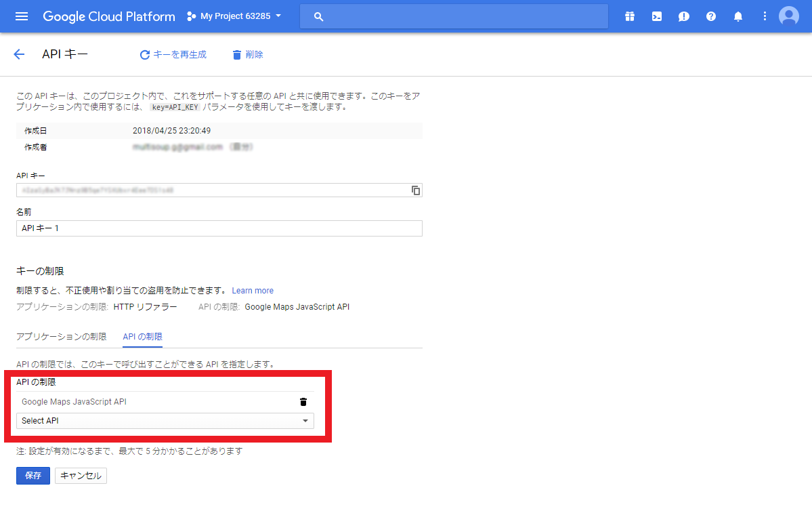Send feedback via the feedback icon
Image resolution: width=812 pixels, height=511 pixels.
coord(683,16)
